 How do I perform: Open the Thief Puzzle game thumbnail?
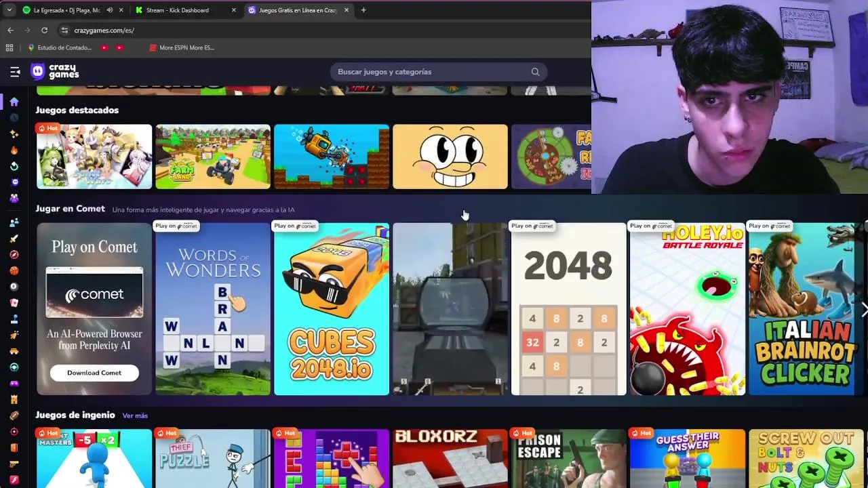click(213, 458)
